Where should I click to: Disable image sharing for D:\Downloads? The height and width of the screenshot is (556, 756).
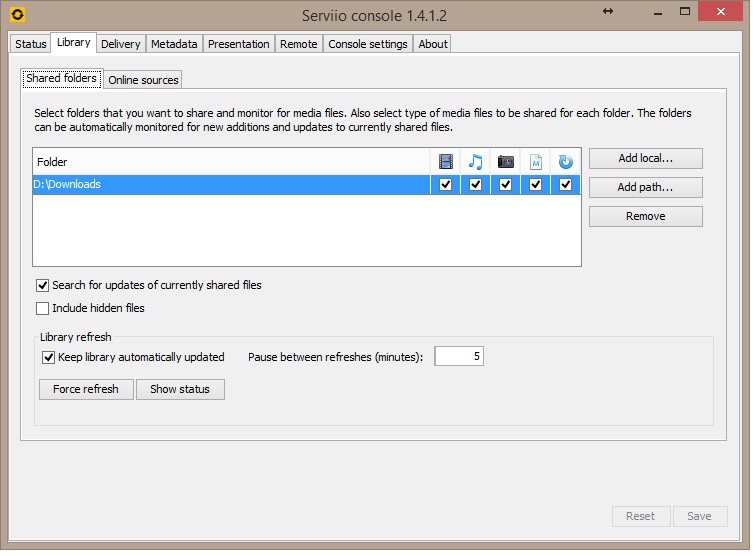point(506,185)
